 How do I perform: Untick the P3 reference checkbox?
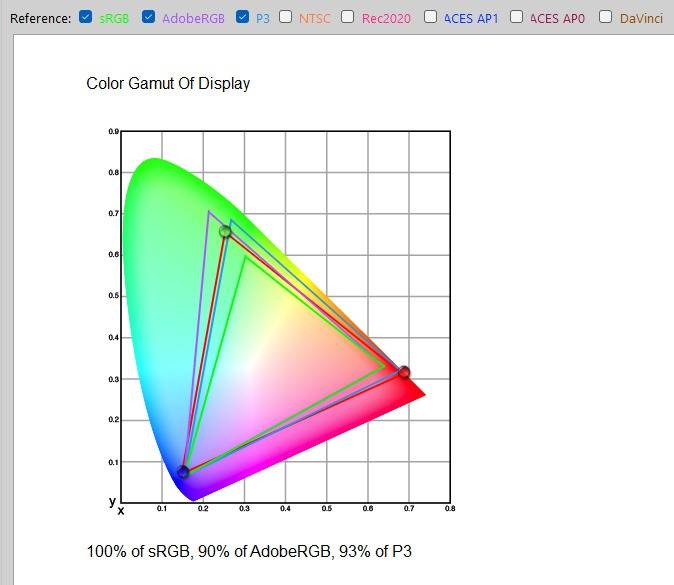pyautogui.click(x=243, y=17)
